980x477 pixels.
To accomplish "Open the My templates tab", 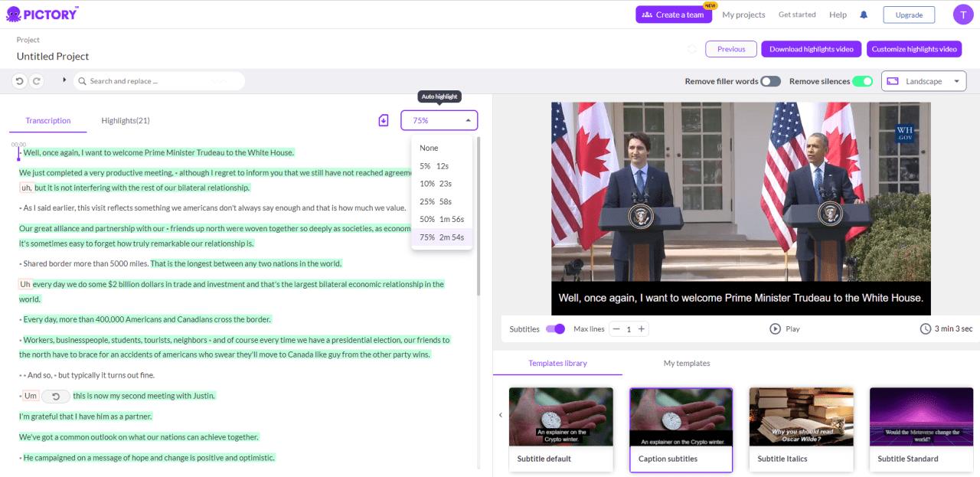I will 687,363.
